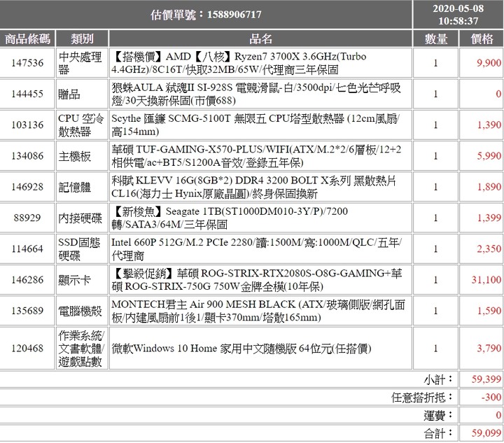Click the TUF-GAMING-X570-PLUS motherboard name
Screen dimensions: 504x443
(x=256, y=156)
